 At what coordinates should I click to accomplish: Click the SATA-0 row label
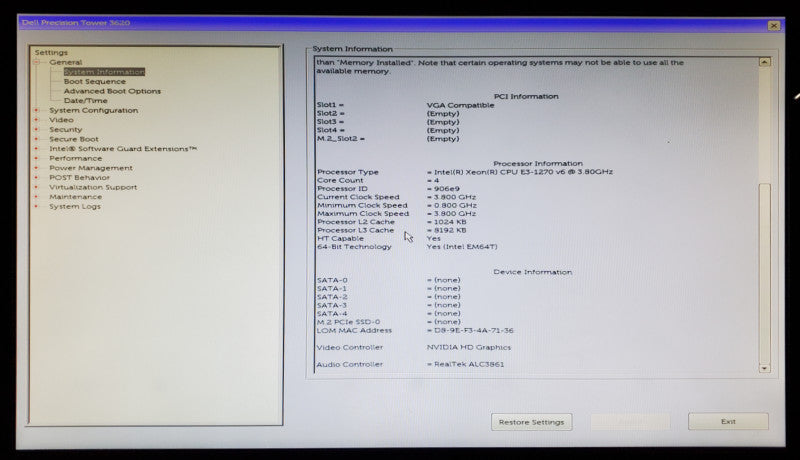332,280
